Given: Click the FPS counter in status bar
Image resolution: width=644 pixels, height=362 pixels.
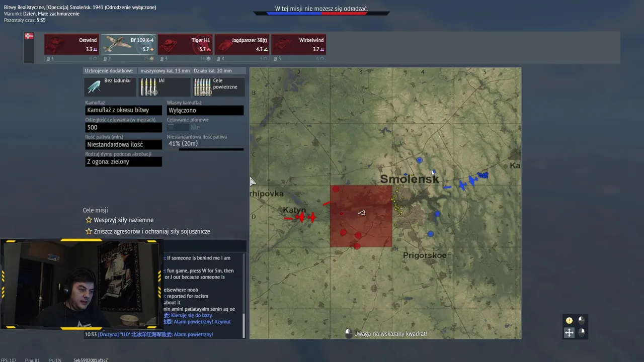Looking at the screenshot, I should 9,360.
